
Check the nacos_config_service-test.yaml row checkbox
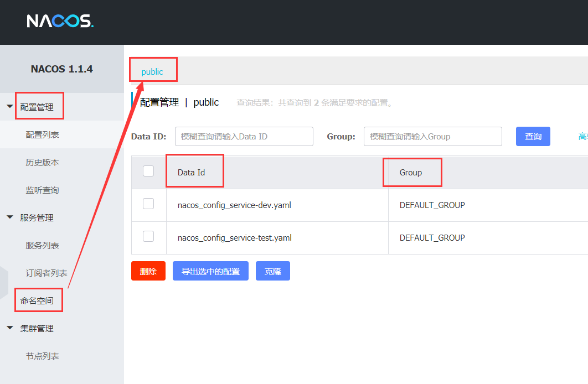[148, 236]
